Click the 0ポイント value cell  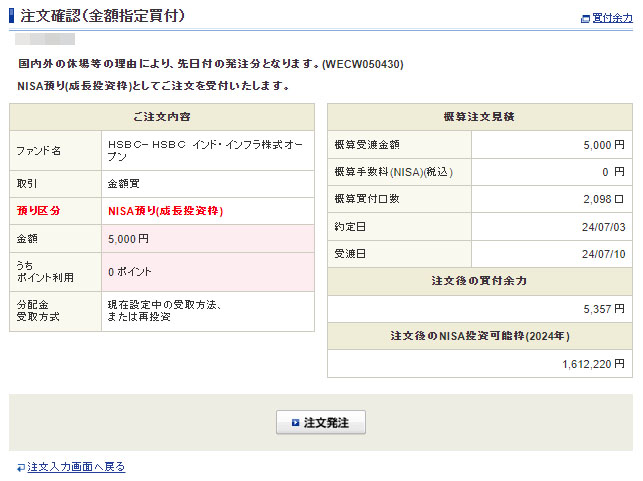click(130, 271)
